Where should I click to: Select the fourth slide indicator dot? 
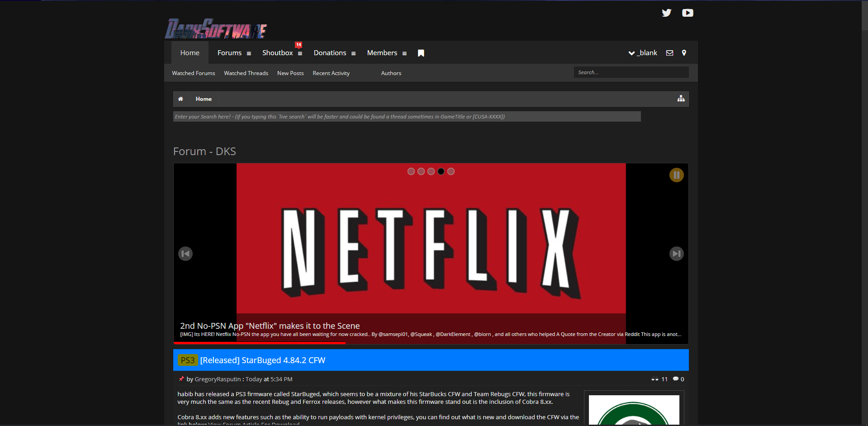(441, 171)
